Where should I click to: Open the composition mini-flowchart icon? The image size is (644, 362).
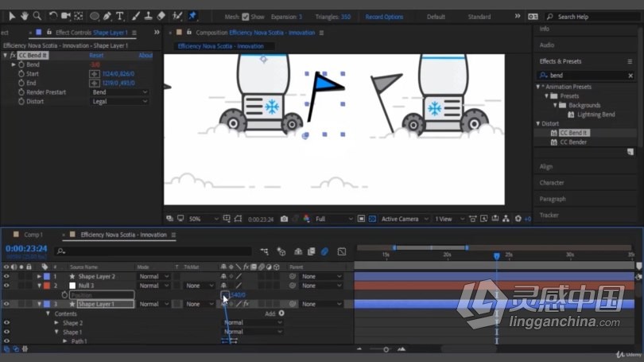click(265, 251)
